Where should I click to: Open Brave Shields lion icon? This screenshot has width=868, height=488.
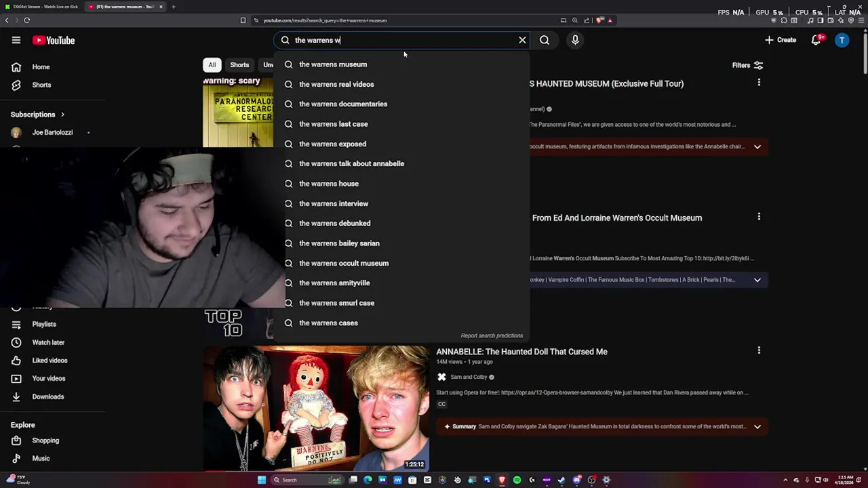click(599, 20)
